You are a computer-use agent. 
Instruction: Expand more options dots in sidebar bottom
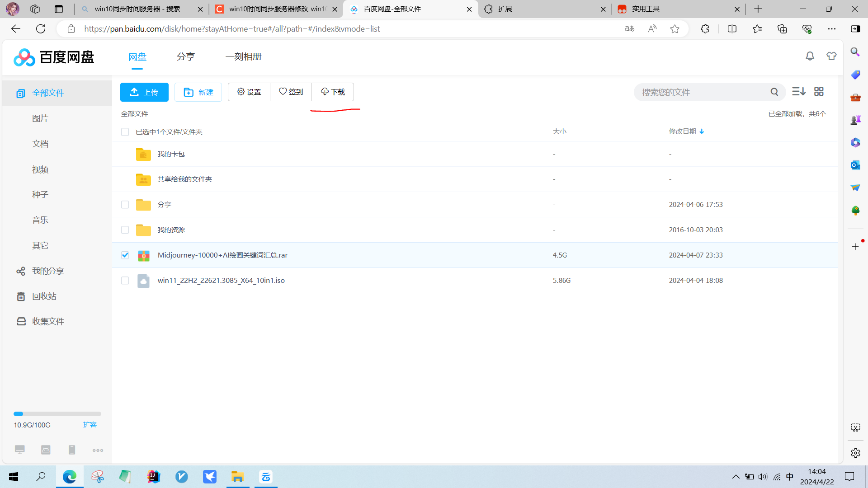click(98, 450)
